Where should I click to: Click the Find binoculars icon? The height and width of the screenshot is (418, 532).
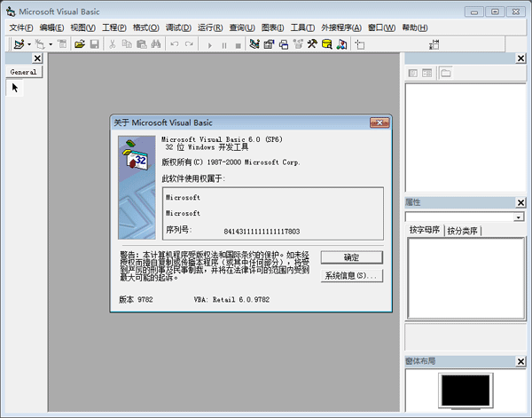pos(156,44)
